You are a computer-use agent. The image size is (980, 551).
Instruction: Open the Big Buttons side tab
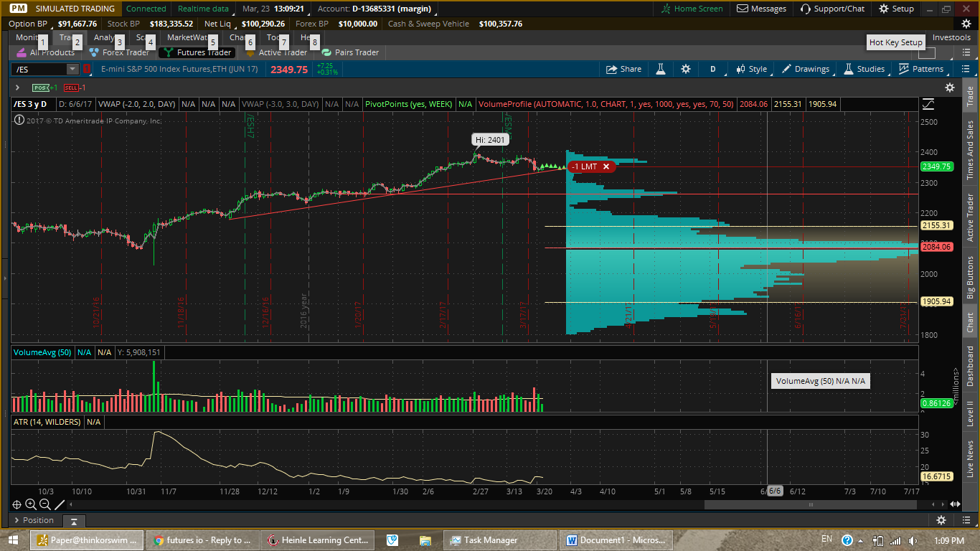tap(971, 278)
